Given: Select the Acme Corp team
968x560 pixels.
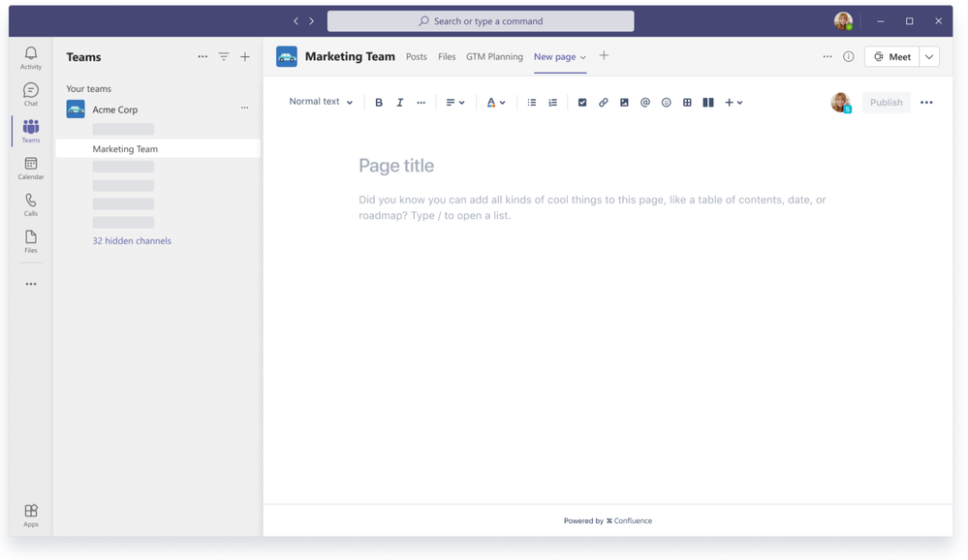Looking at the screenshot, I should pyautogui.click(x=115, y=109).
